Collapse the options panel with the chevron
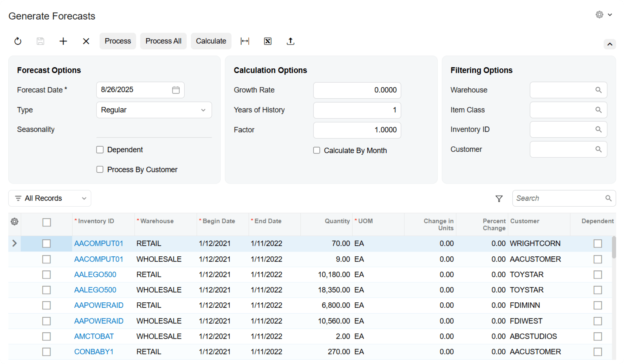This screenshot has height=364, width=624. [x=609, y=44]
